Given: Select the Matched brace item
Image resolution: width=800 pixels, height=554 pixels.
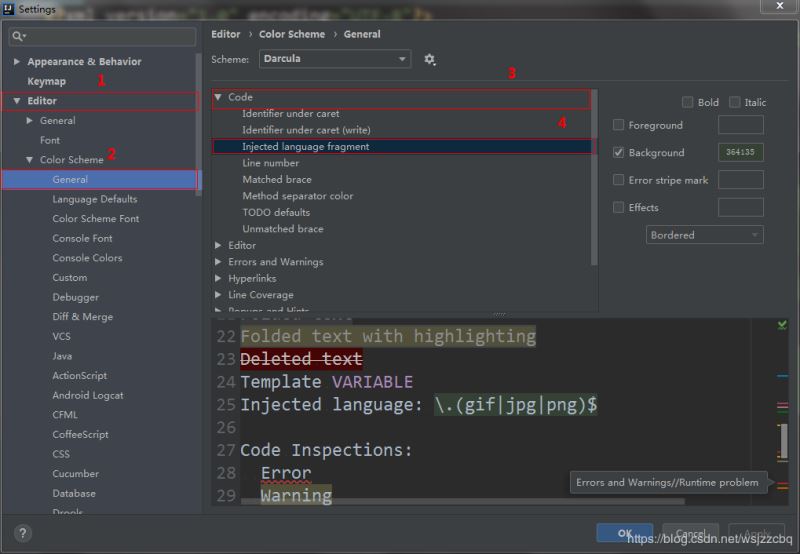Looking at the screenshot, I should 276,179.
